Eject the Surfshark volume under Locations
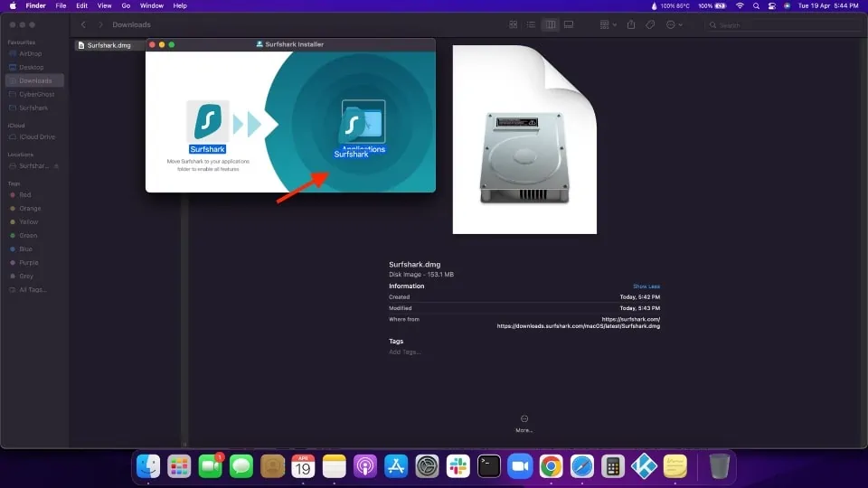Image resolution: width=868 pixels, height=488 pixels. (x=56, y=166)
